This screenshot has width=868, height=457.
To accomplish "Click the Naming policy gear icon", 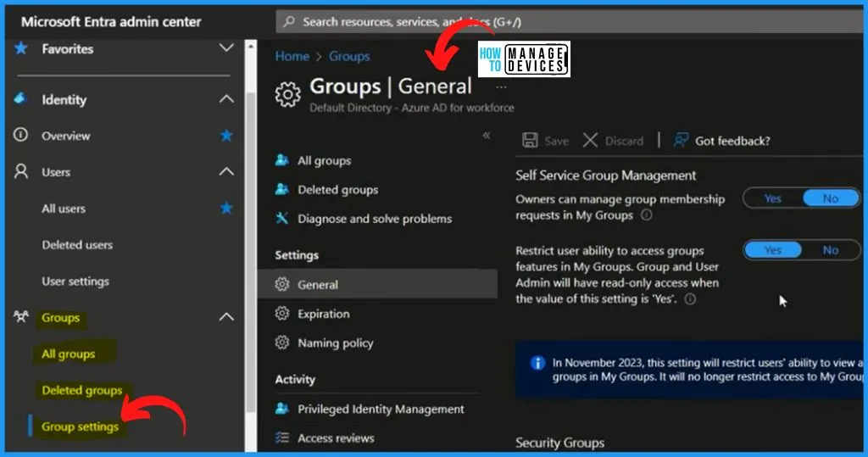I will pyautogui.click(x=282, y=343).
